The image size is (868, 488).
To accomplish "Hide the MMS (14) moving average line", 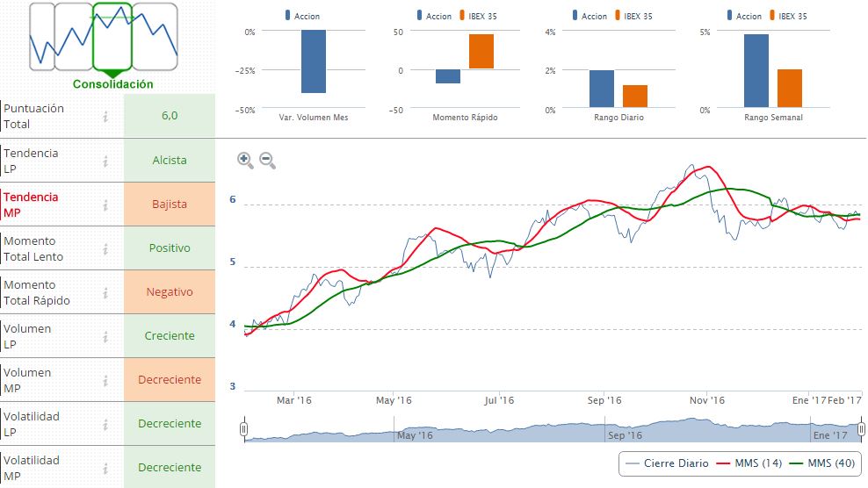I will [x=749, y=463].
